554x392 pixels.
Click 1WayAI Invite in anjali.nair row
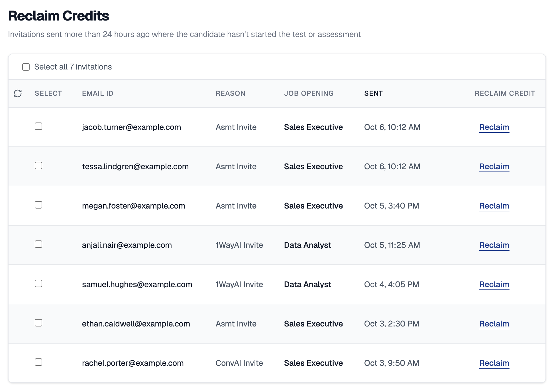[x=239, y=245]
